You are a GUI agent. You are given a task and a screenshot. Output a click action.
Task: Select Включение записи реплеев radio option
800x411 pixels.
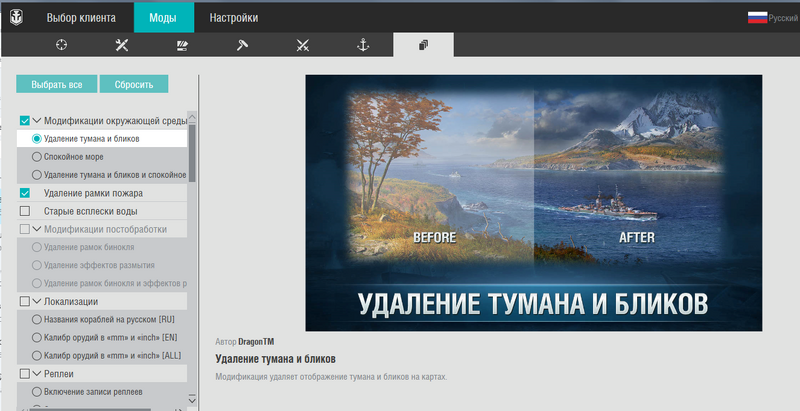tap(37, 392)
